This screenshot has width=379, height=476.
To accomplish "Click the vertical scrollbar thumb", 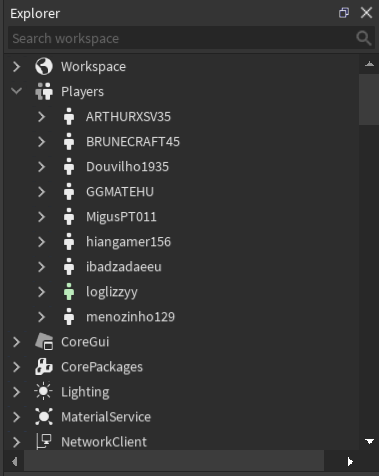I will [x=369, y=99].
